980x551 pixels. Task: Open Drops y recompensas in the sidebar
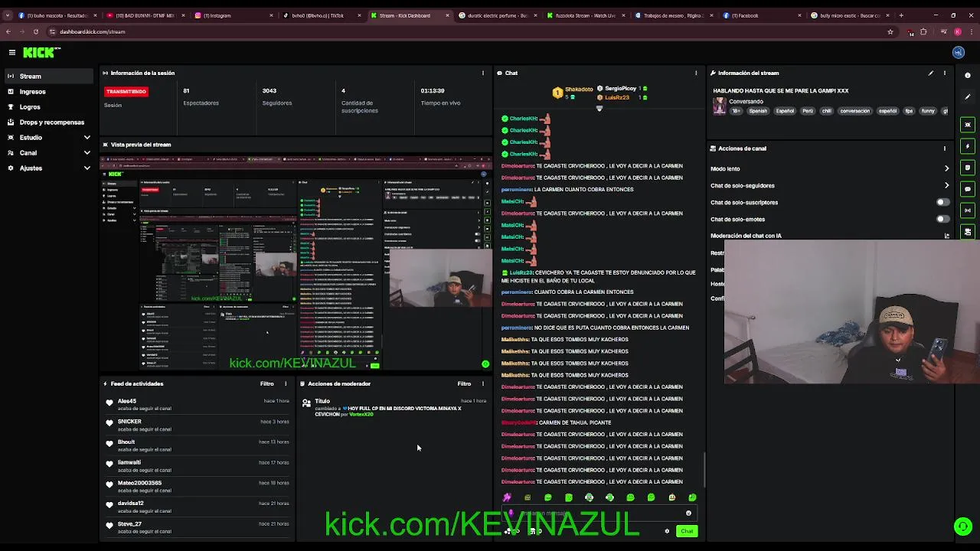47,122
